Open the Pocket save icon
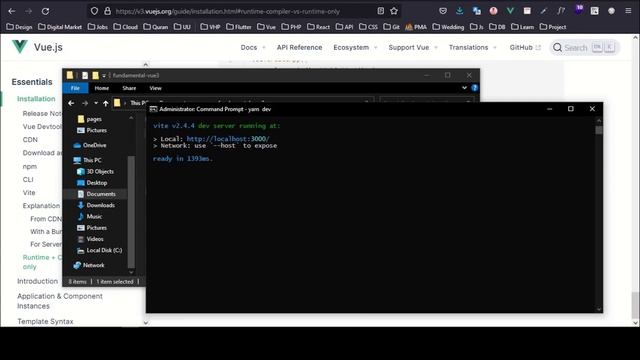 (x=443, y=11)
